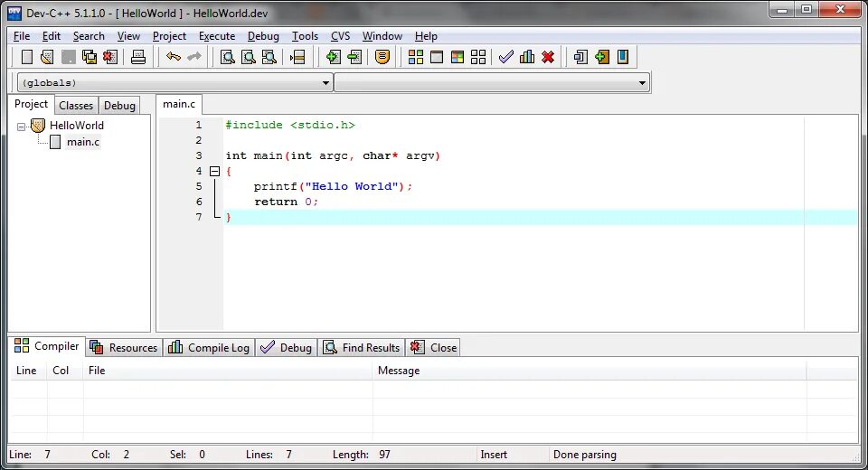Open the File menu
The width and height of the screenshot is (868, 470).
[x=22, y=36]
